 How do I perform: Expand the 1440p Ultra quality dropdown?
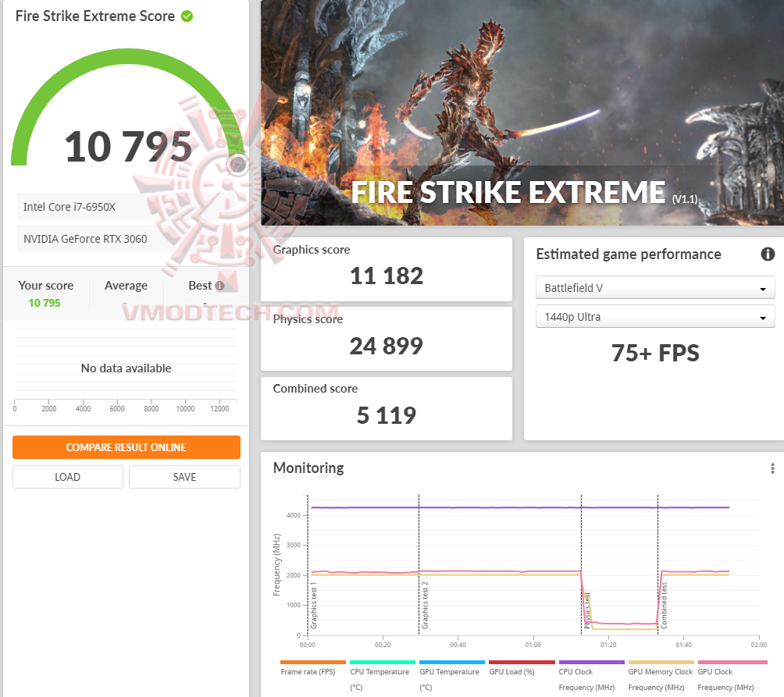click(654, 317)
